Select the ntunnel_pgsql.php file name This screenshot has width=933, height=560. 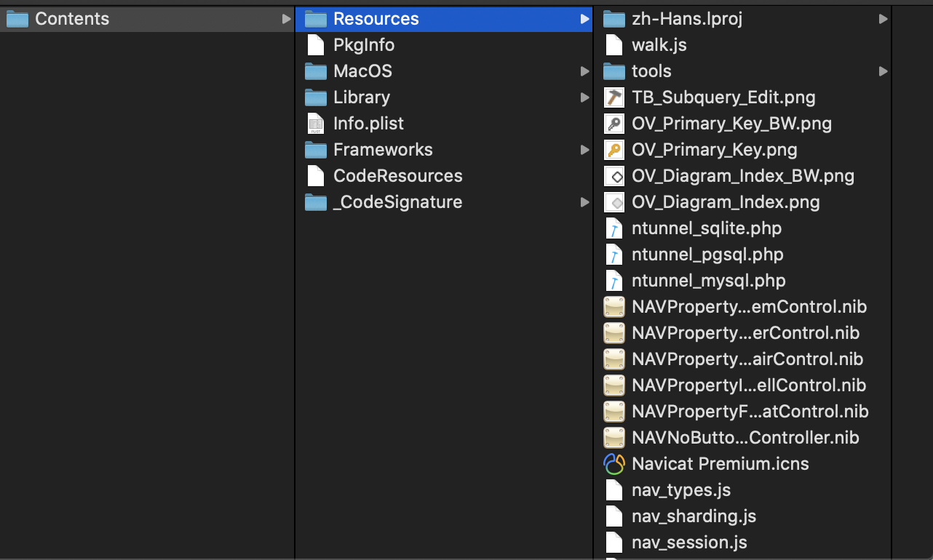click(x=707, y=255)
